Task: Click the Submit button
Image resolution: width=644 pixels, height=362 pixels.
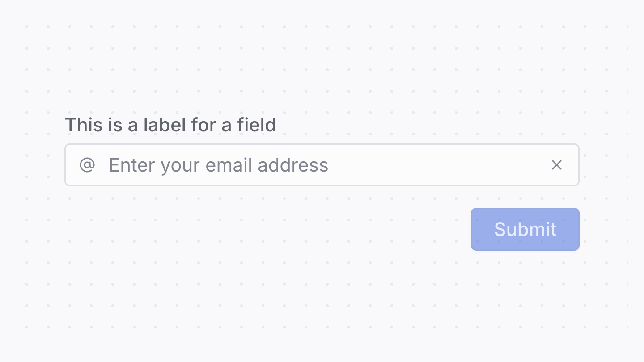Action: tap(525, 229)
